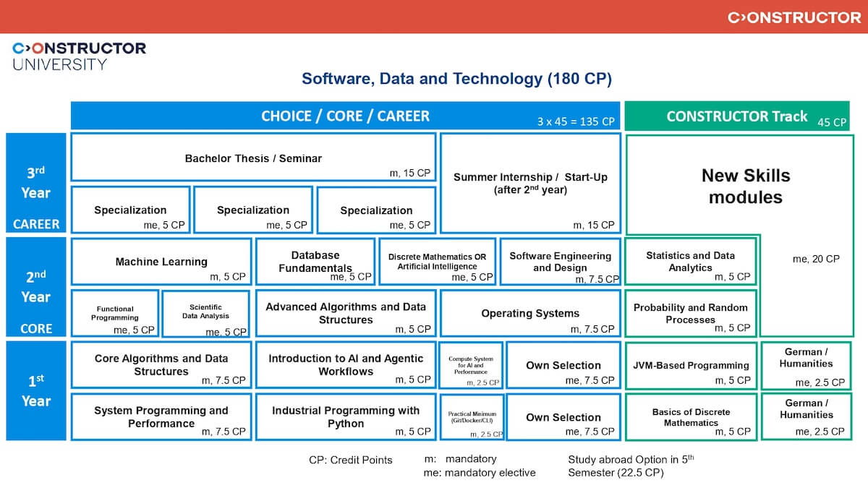
Task: Select Advanced Algorithms and Data Structures module
Action: [x=346, y=314]
